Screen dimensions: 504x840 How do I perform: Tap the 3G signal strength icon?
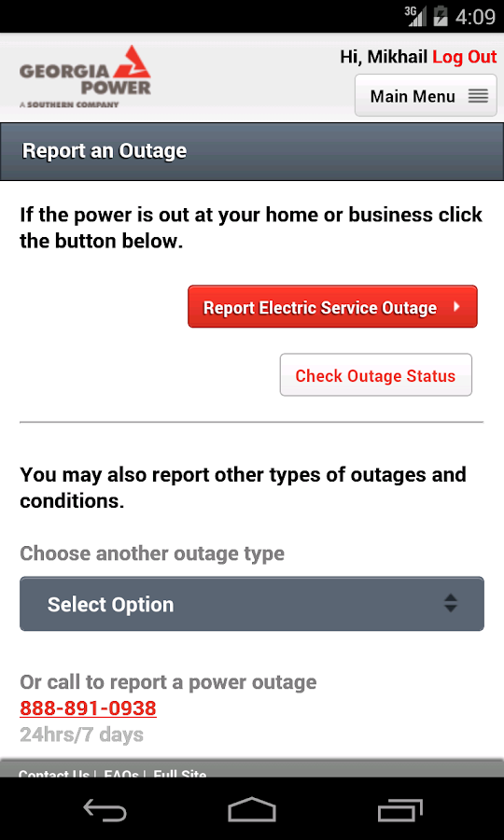pyautogui.click(x=415, y=16)
